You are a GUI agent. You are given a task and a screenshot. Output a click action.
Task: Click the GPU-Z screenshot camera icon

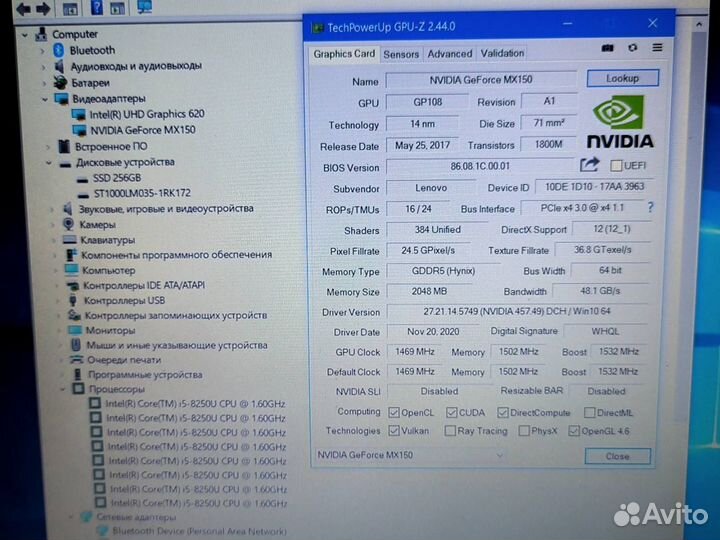pyautogui.click(x=607, y=48)
